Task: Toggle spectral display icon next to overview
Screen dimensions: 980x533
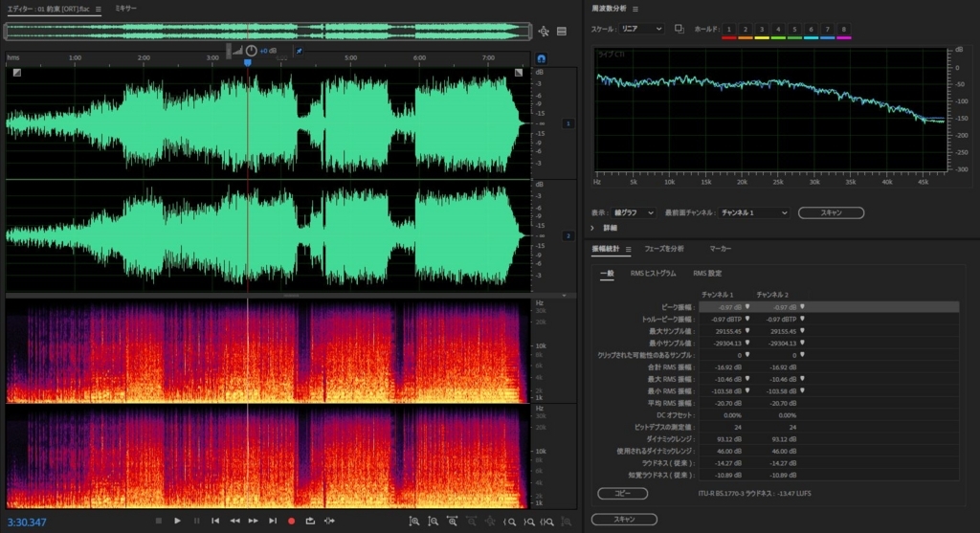Action: [x=562, y=32]
